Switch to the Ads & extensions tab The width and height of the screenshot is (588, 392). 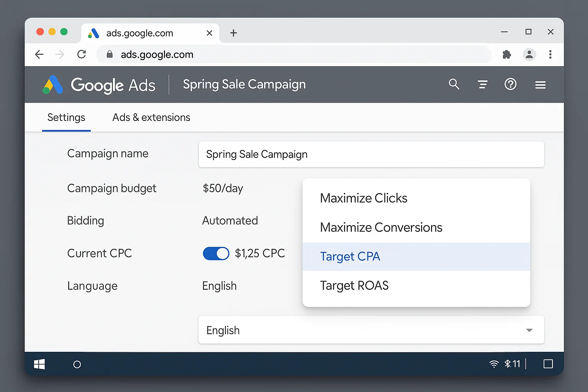click(x=151, y=117)
